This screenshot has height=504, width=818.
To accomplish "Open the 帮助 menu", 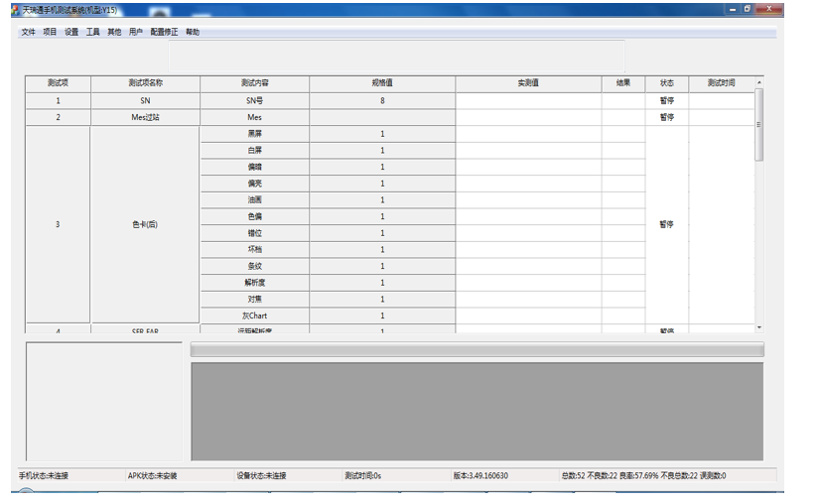I will (x=193, y=32).
